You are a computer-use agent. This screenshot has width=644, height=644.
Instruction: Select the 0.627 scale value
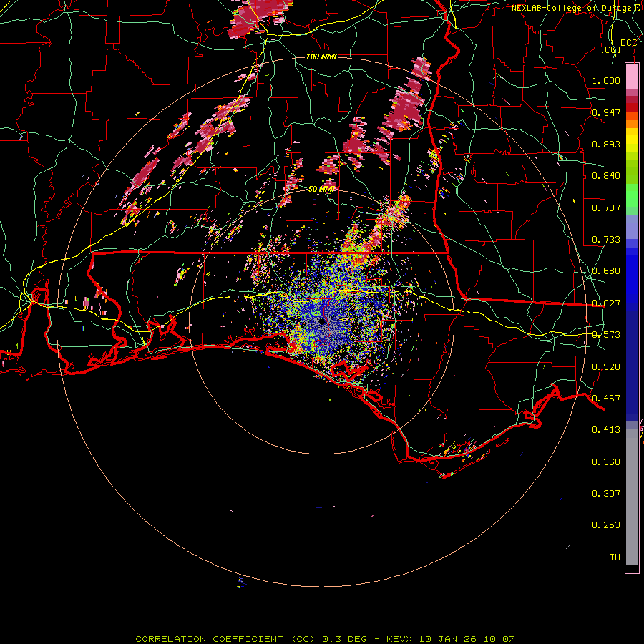click(606, 303)
